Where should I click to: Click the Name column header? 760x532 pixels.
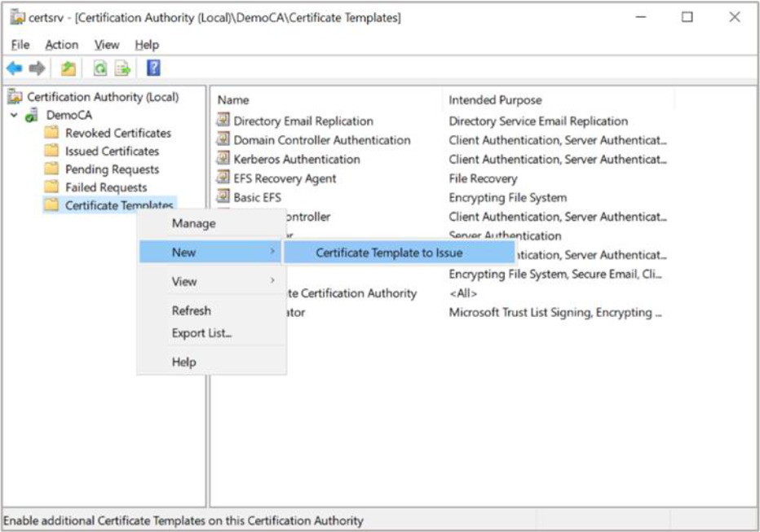(233, 100)
